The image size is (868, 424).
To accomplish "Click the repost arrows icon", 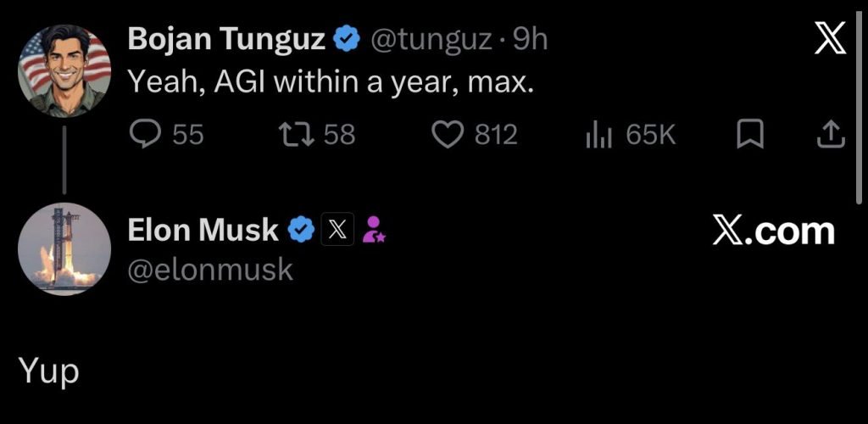I will pyautogui.click(x=296, y=135).
